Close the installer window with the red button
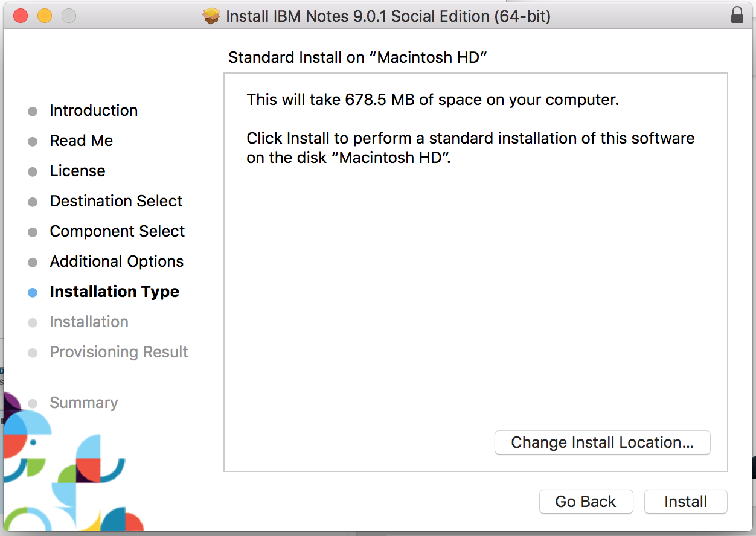The image size is (756, 536). 21,16
